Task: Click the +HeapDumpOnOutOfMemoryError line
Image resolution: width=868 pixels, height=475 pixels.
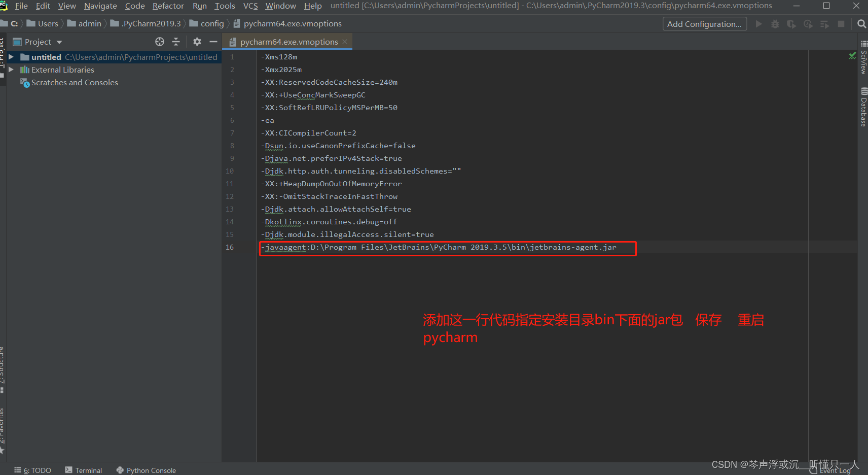Action: [331, 184]
